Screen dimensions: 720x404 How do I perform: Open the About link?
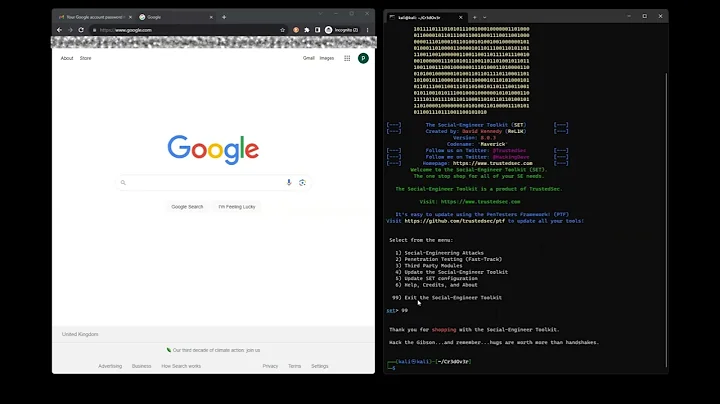tap(67, 58)
